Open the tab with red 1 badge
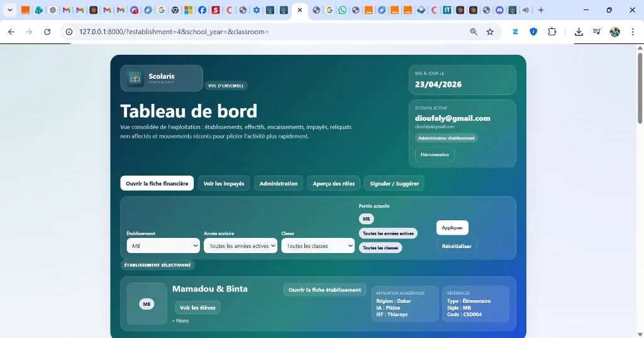The height and width of the screenshot is (338, 644). click(x=135, y=10)
